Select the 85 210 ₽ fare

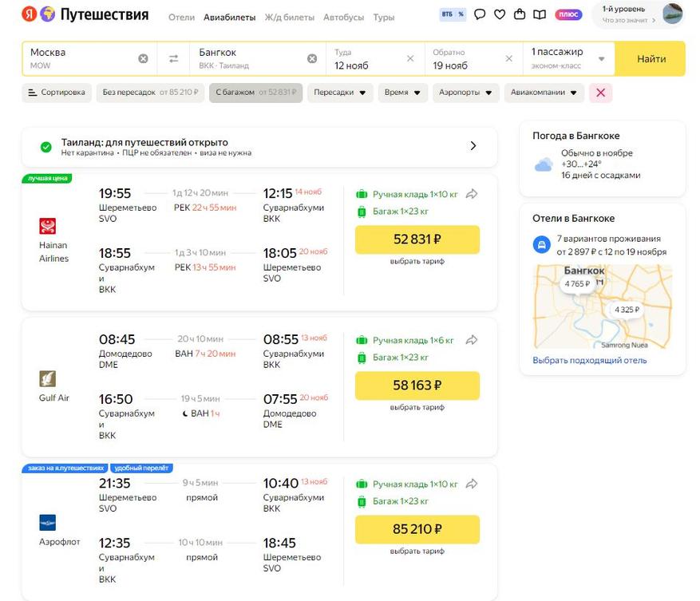point(417,529)
